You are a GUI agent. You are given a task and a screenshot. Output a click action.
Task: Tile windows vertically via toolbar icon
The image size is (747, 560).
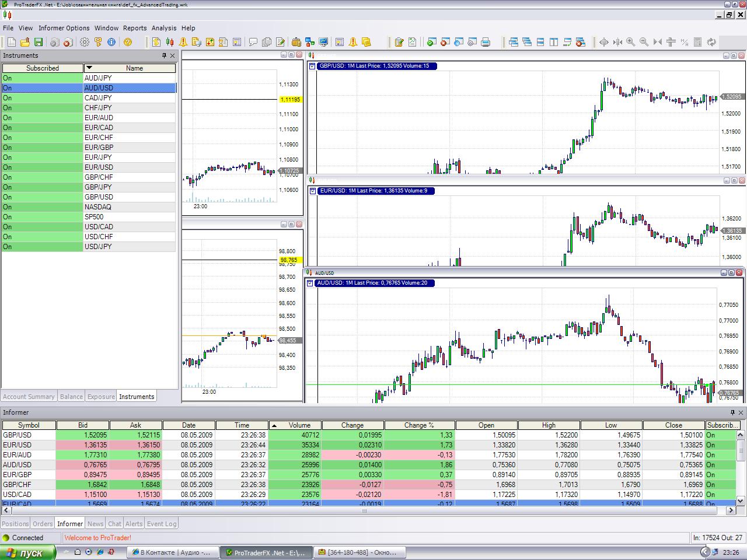[x=554, y=42]
